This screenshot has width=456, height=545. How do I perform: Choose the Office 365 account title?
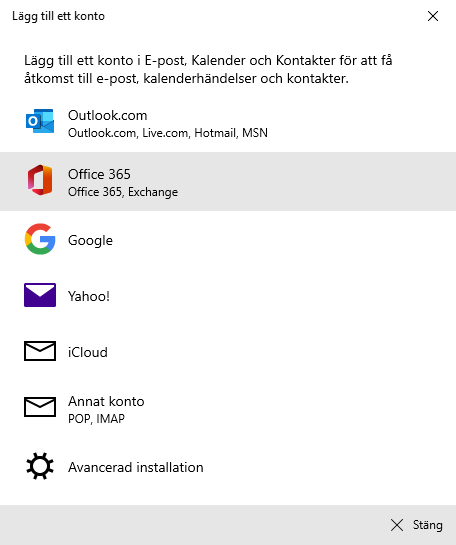tap(99, 174)
